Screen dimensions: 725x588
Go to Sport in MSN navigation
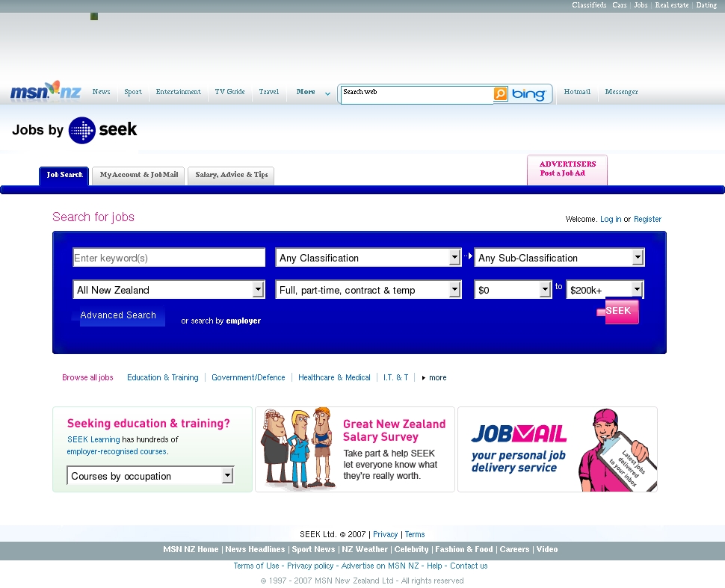(x=133, y=92)
